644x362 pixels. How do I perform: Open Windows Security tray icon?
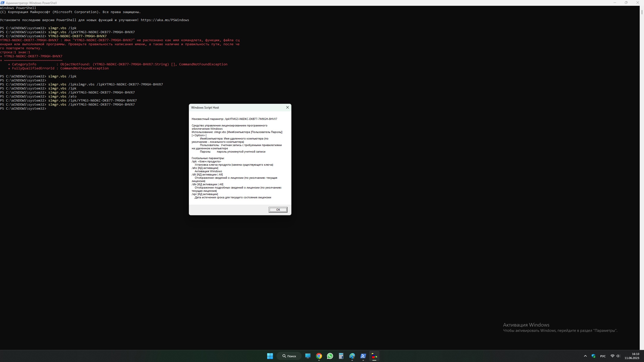593,356
